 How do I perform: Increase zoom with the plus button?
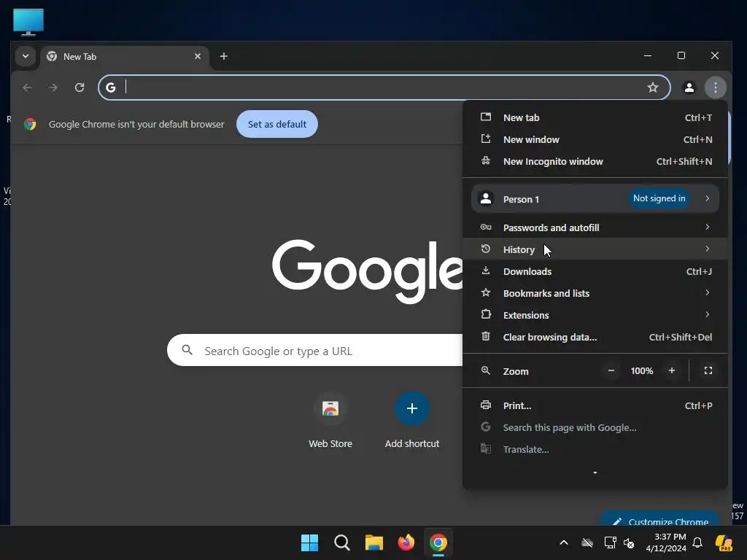(672, 370)
